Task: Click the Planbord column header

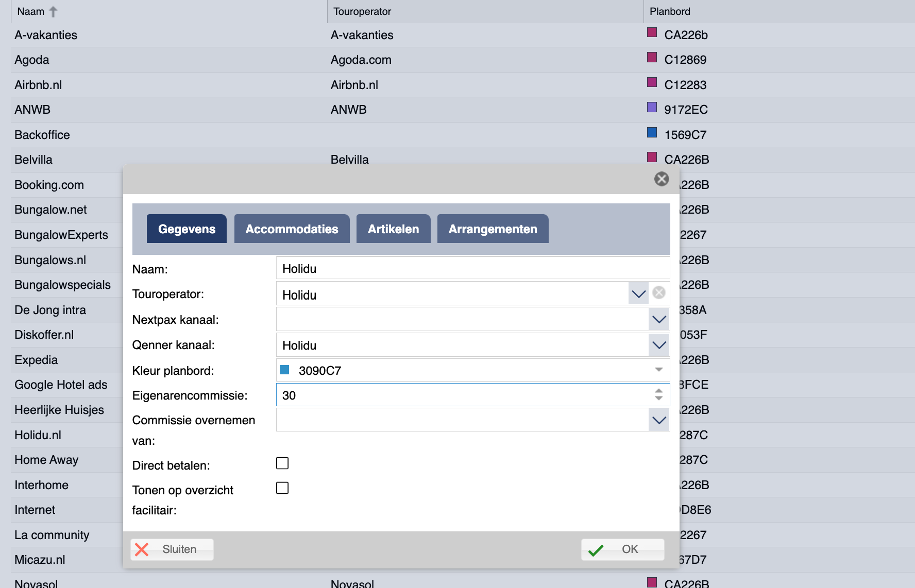Action: (x=779, y=11)
